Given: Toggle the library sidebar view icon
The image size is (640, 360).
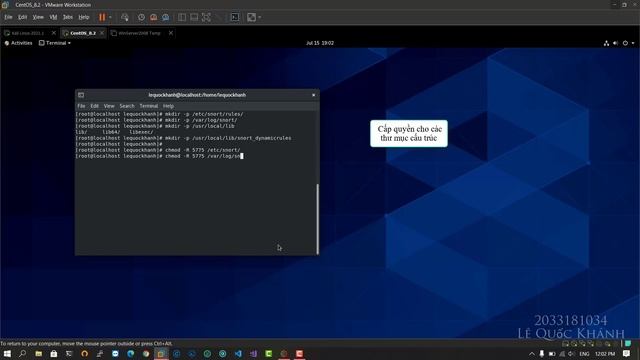Looking at the screenshot, I should coord(182,17).
